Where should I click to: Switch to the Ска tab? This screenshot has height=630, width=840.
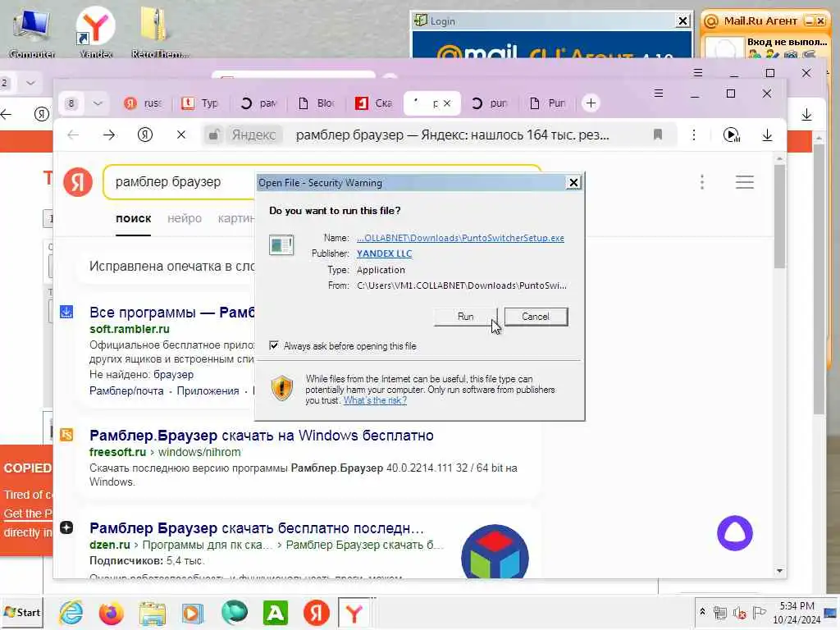click(374, 103)
